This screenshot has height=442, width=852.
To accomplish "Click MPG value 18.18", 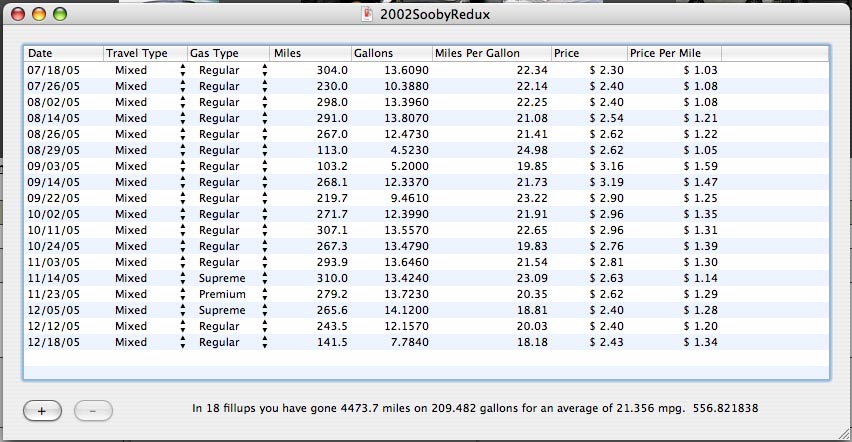I will 532,342.
